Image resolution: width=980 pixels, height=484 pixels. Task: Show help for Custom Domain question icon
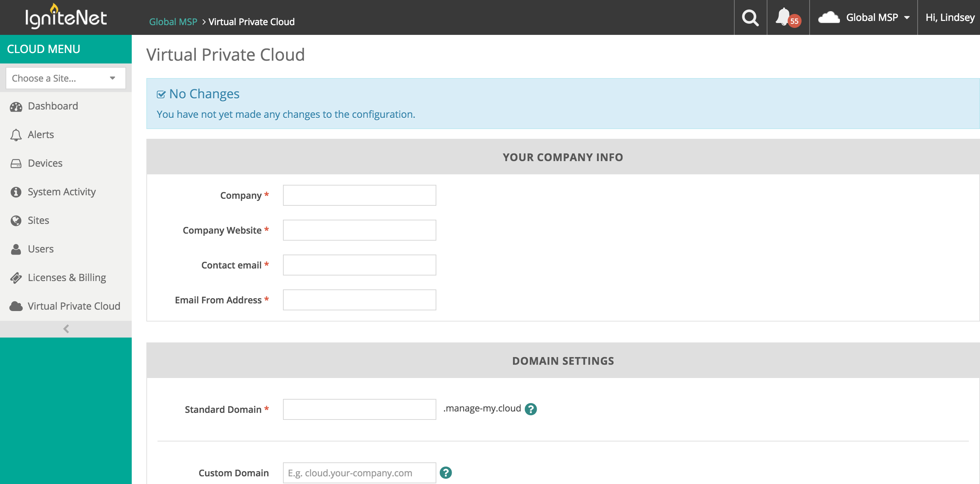coord(445,472)
